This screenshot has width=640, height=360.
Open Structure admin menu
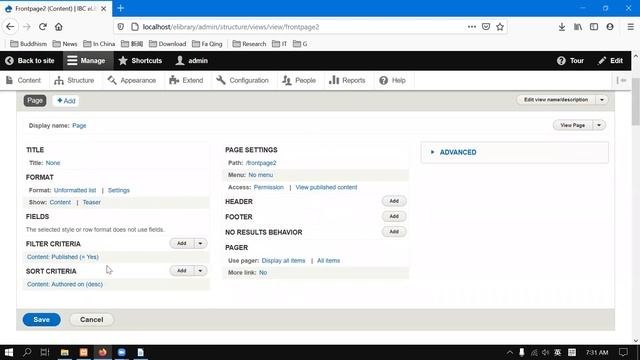[74, 80]
